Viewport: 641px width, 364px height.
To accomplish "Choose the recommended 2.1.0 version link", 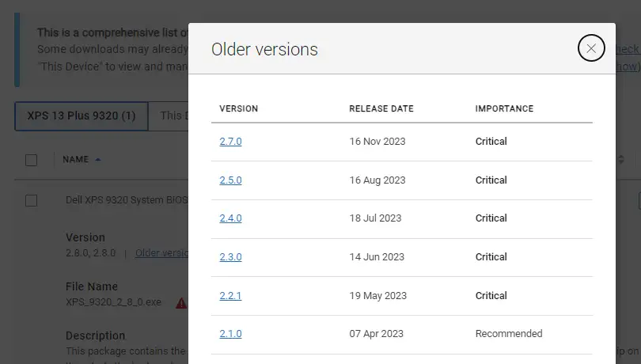I will tap(230, 334).
